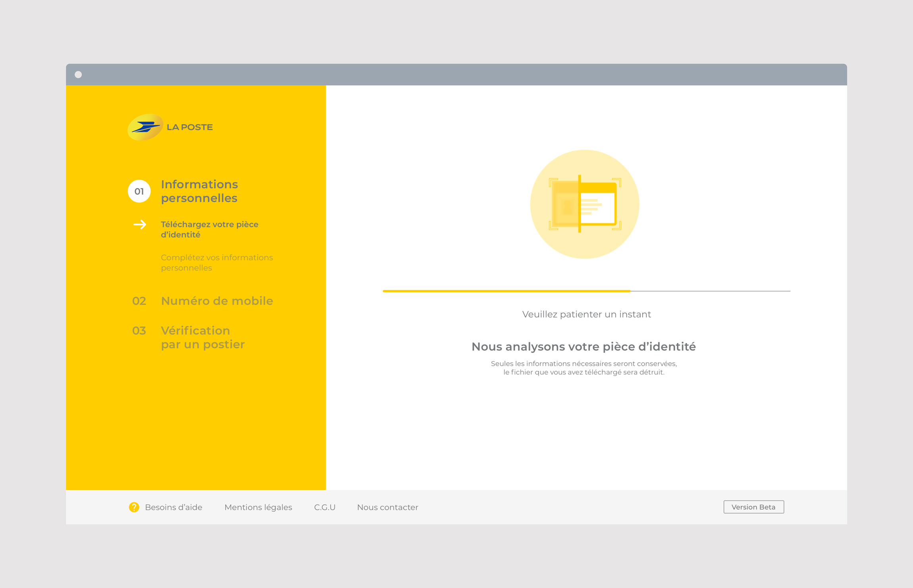Select Téléchargez votre pièce d'identité substep
913x588 pixels.
209,229
